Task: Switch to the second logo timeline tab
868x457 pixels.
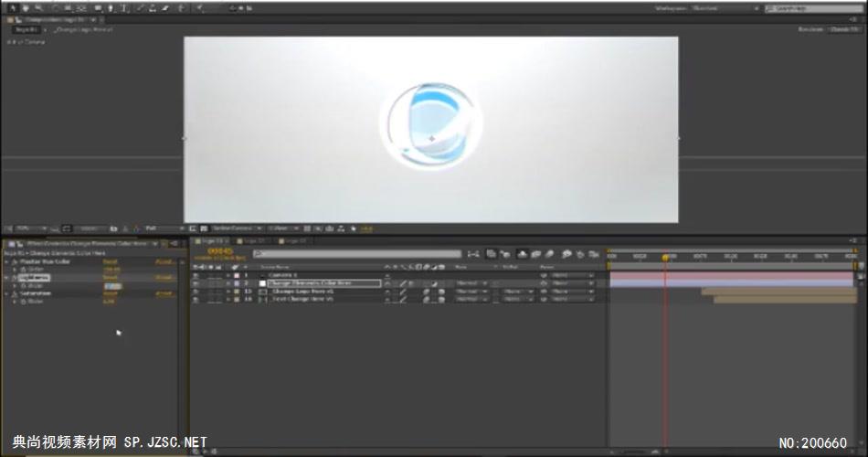Action: (x=253, y=241)
